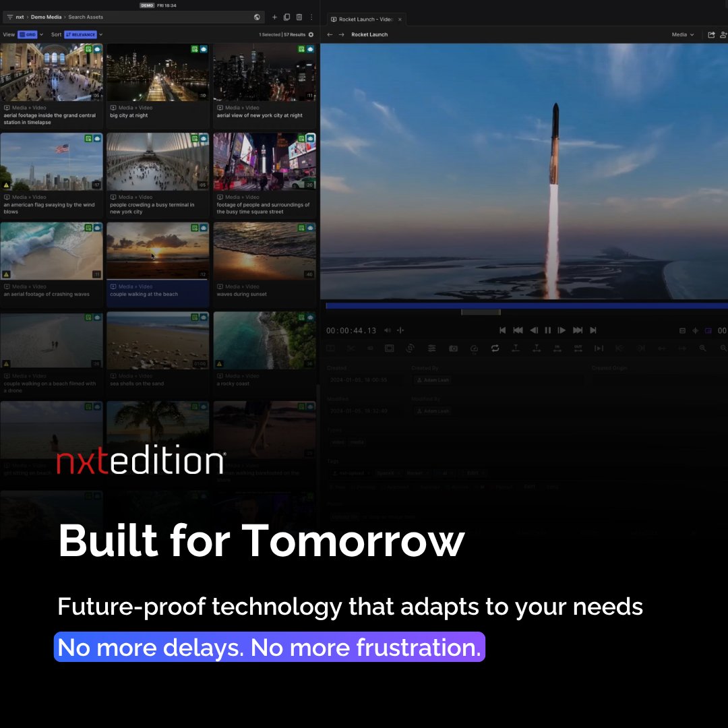
Task: Navigate back with the left arrow
Action: (x=330, y=34)
